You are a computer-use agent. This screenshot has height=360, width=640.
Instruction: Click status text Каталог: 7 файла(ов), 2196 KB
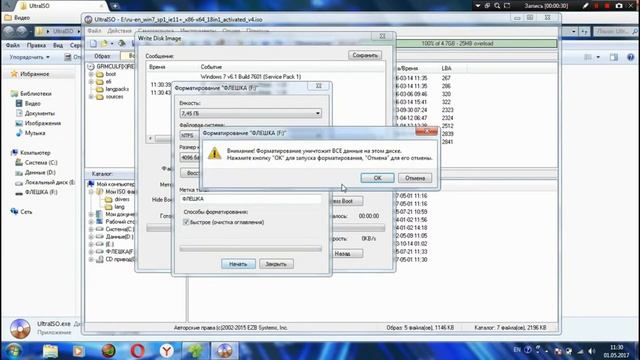510,327
